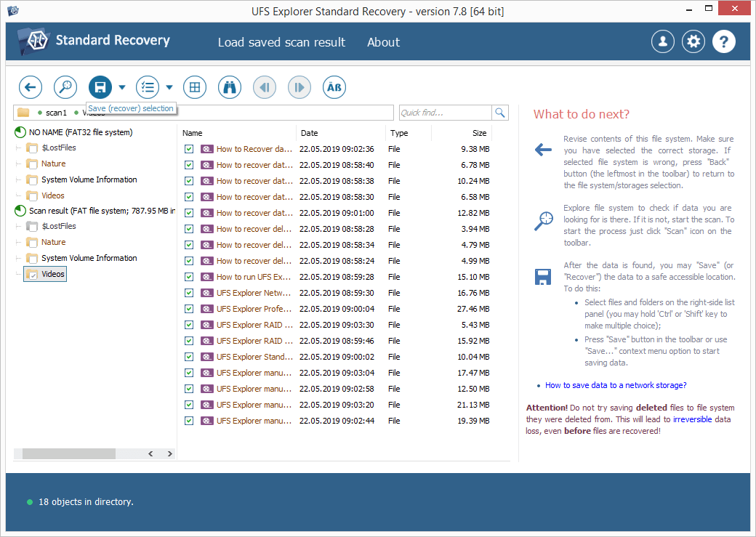Toggle checkbox of $LostFiles under Scan result
This screenshot has width=756, height=537.
[33, 227]
